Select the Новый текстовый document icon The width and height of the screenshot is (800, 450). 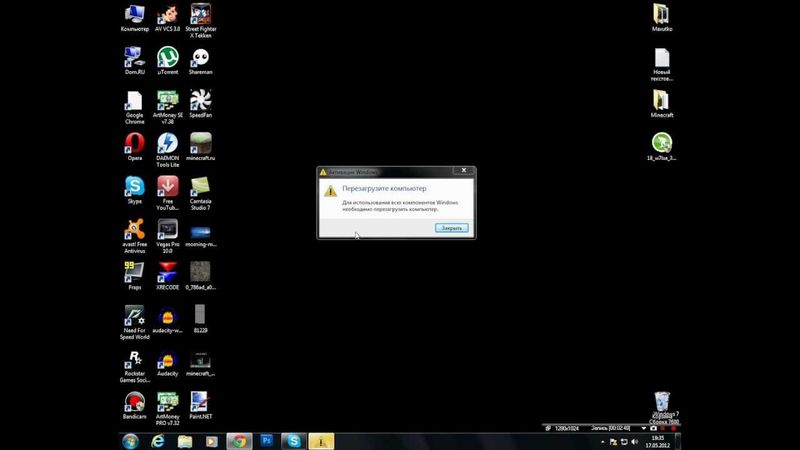(x=662, y=64)
